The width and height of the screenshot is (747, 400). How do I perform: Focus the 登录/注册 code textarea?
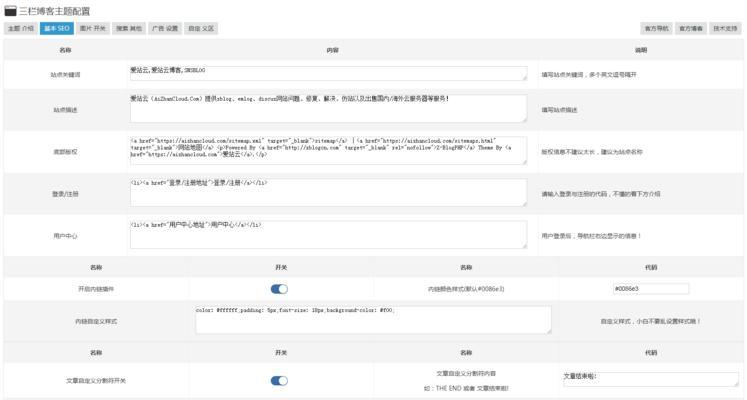(329, 192)
